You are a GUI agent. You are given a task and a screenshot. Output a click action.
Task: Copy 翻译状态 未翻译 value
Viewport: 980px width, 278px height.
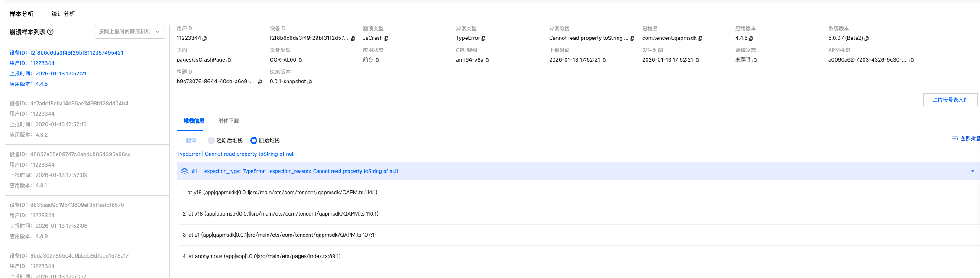pos(754,60)
